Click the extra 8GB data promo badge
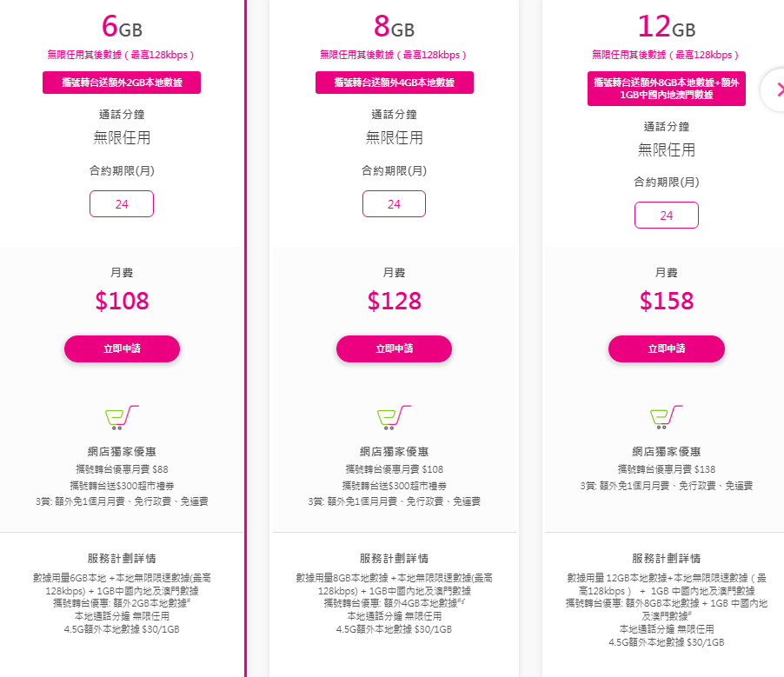784x677 pixels. [667, 89]
